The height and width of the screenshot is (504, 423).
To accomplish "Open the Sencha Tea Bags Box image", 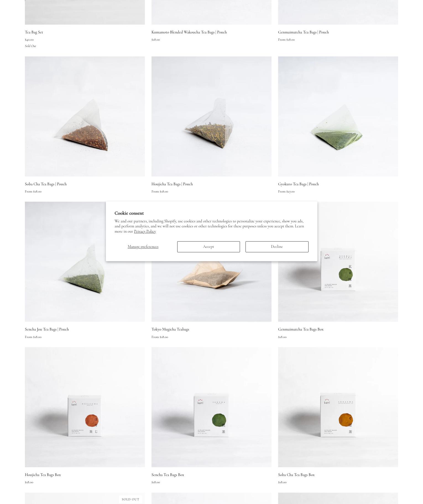I will [211, 407].
